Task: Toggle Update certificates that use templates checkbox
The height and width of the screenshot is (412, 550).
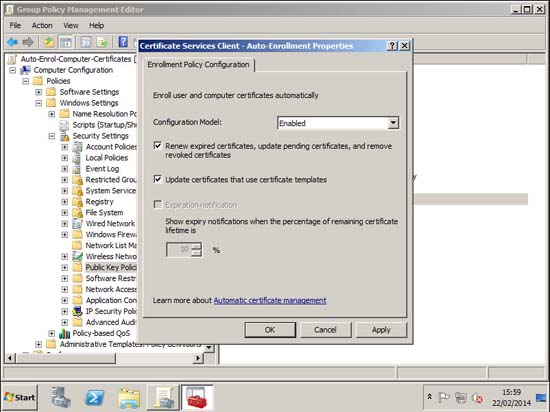Action: (158, 179)
